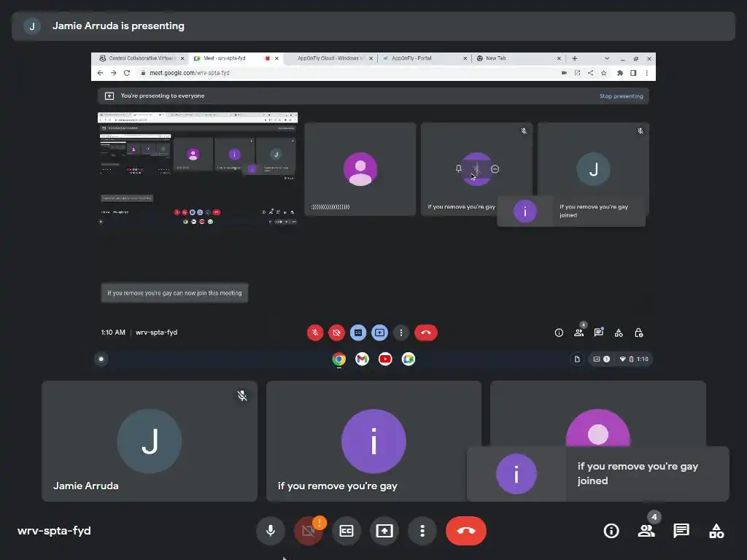Select the Jamie Arruda participant tile

(149, 441)
